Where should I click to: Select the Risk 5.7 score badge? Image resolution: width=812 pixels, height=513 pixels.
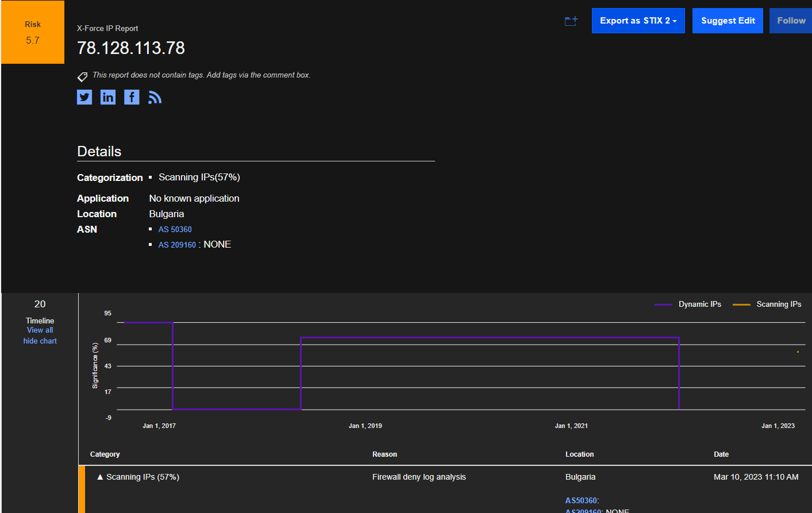click(33, 32)
